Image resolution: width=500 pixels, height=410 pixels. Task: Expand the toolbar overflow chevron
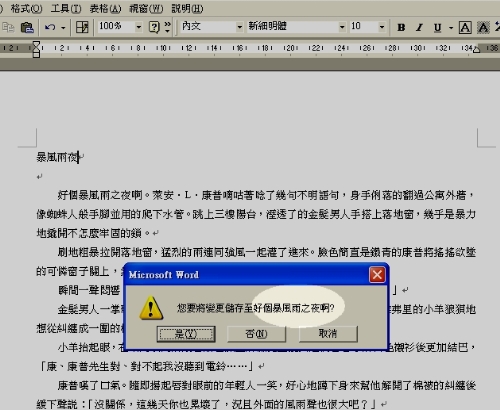(167, 27)
